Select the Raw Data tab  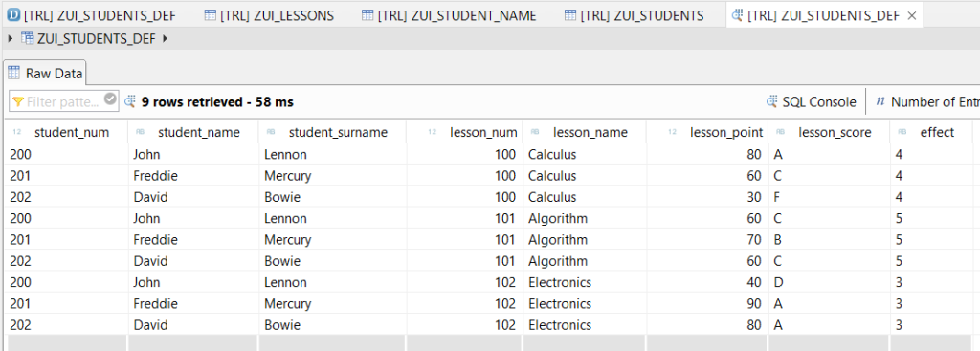pyautogui.click(x=45, y=74)
